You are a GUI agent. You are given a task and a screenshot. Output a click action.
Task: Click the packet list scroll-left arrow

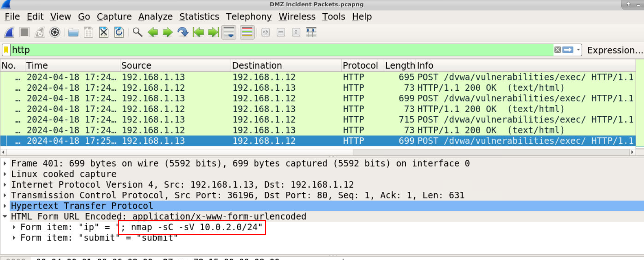[x=4, y=152]
